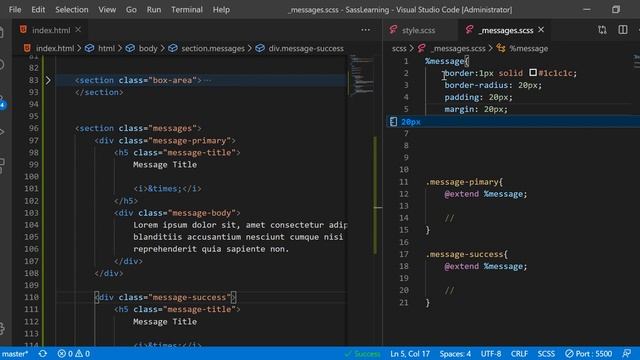Open the Help menu
Image resolution: width=640 pixels, height=360 pixels.
coord(221,9)
